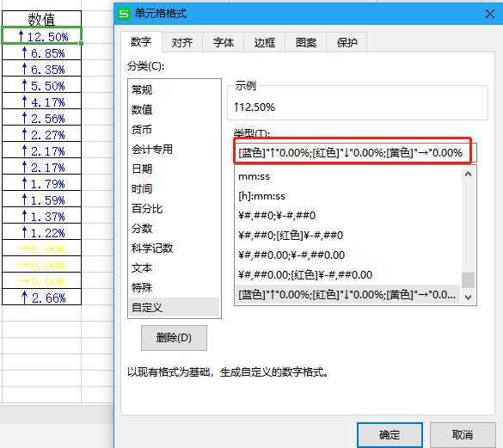Switch to the 数字 tab
The width and height of the screenshot is (503, 448).
coord(141,42)
